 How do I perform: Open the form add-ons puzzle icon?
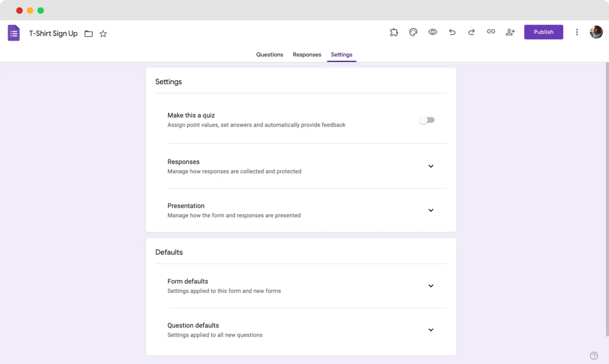pyautogui.click(x=394, y=32)
